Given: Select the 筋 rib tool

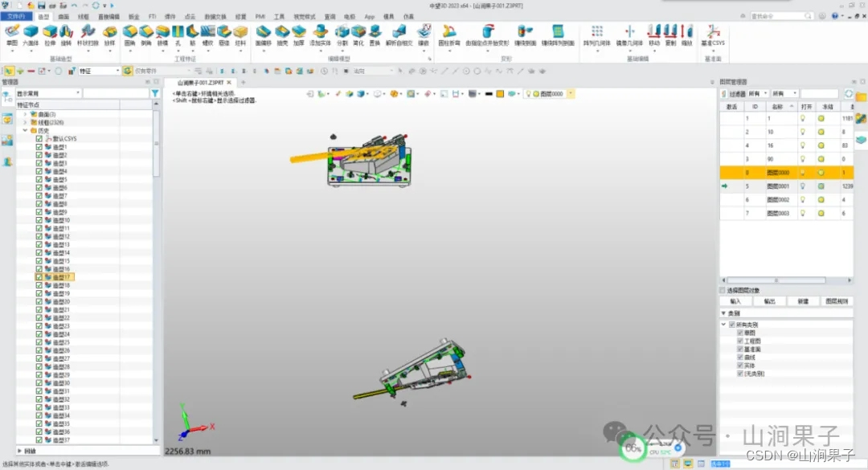Looking at the screenshot, I should 192,35.
